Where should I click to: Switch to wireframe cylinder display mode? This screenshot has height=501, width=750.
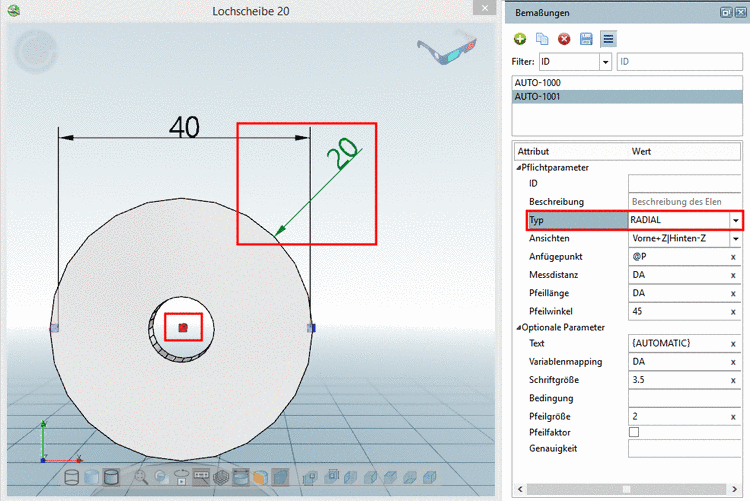[x=72, y=477]
